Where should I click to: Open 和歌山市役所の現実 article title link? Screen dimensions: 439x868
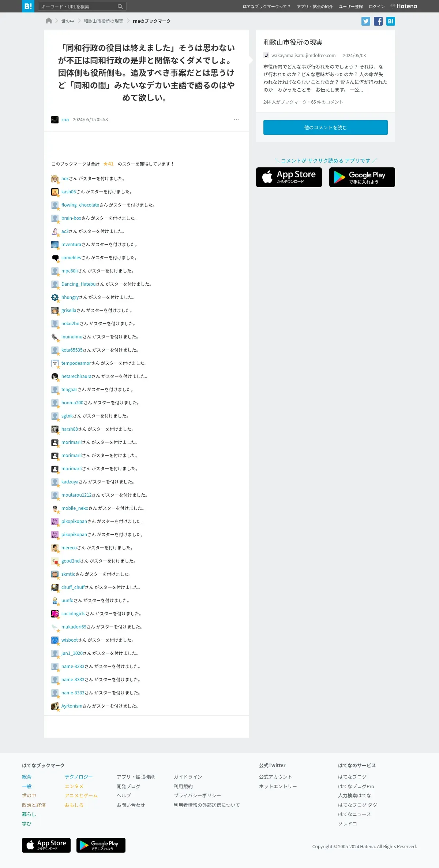pyautogui.click(x=293, y=42)
